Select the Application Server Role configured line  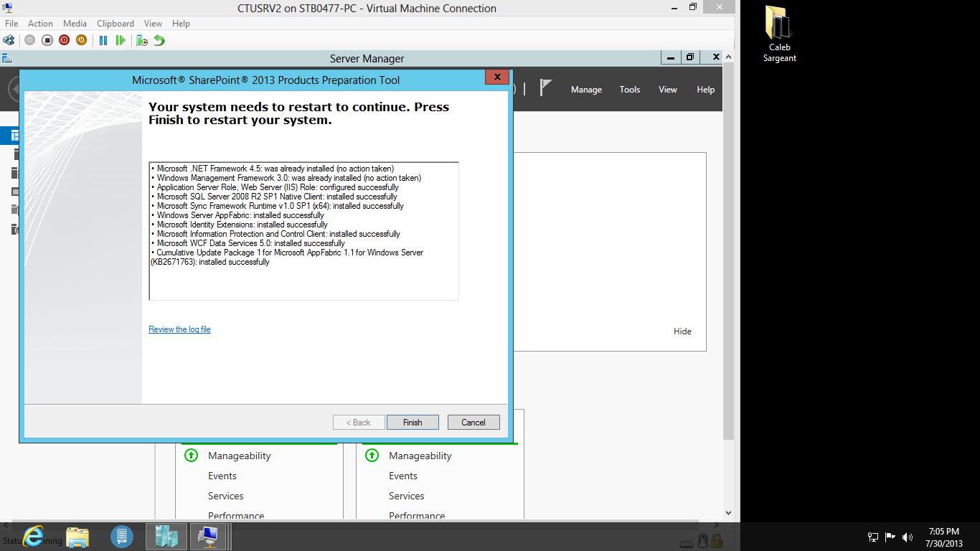click(275, 187)
